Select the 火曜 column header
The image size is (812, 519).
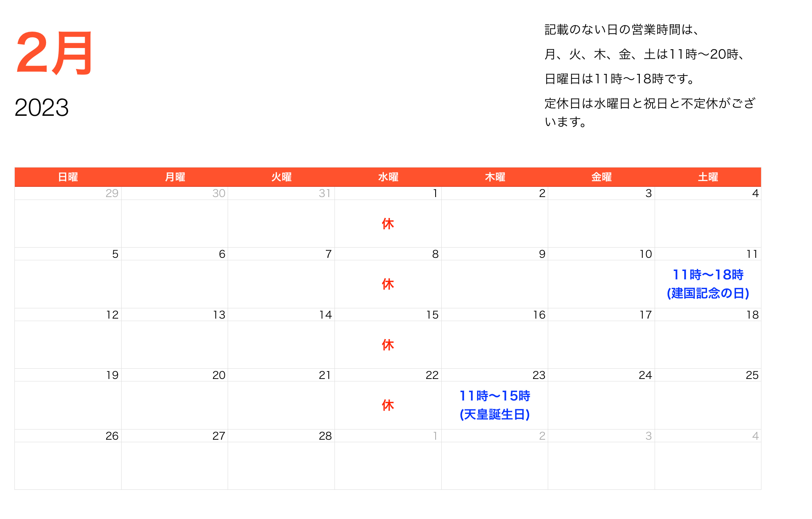tap(281, 177)
